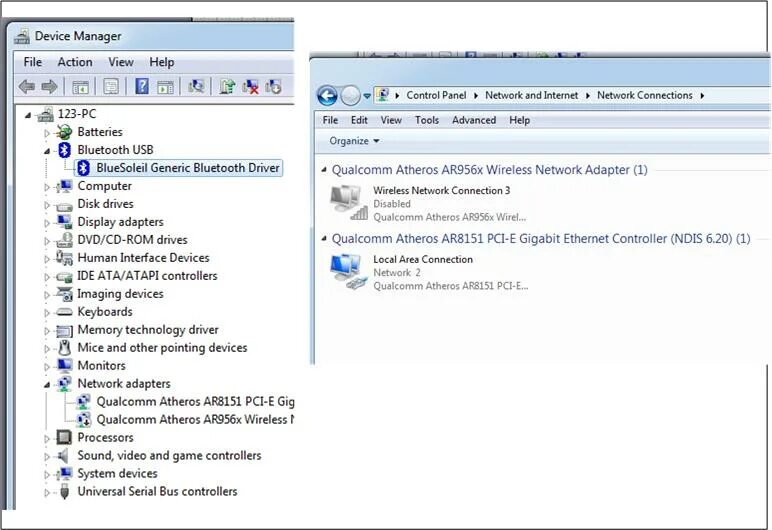
Task: Open the Advanced menu in Network Connections
Action: [474, 120]
